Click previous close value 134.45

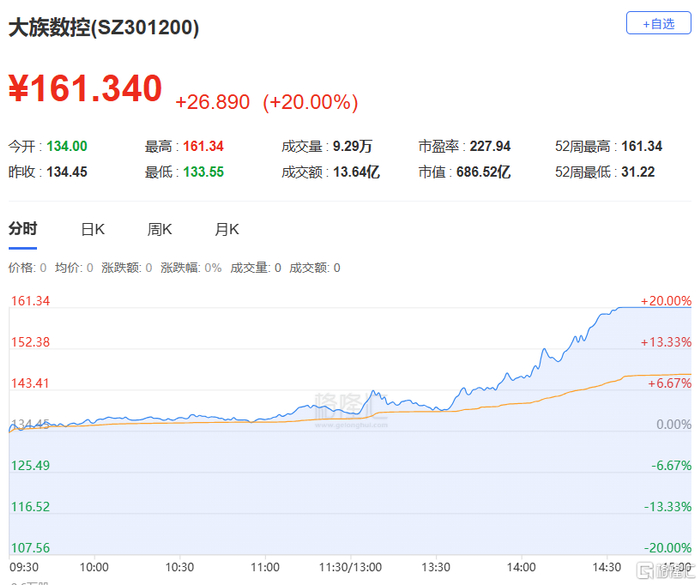click(x=67, y=172)
